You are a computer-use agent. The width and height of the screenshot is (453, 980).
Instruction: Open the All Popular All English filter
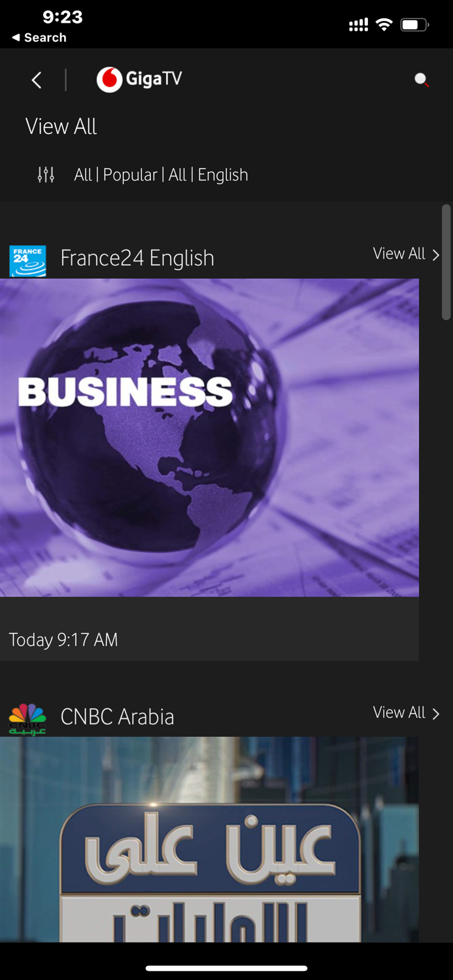pos(161,174)
